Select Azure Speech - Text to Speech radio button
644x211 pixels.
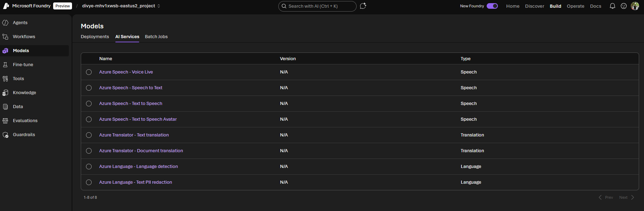[89, 104]
